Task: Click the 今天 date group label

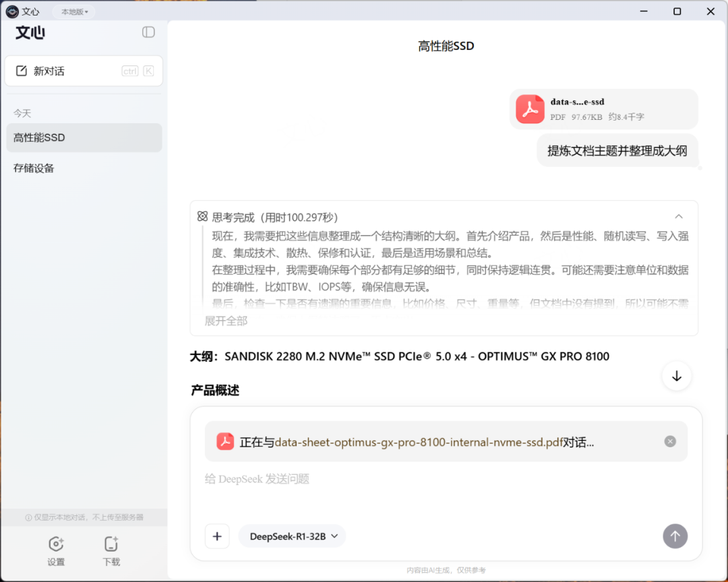Action: (x=22, y=113)
